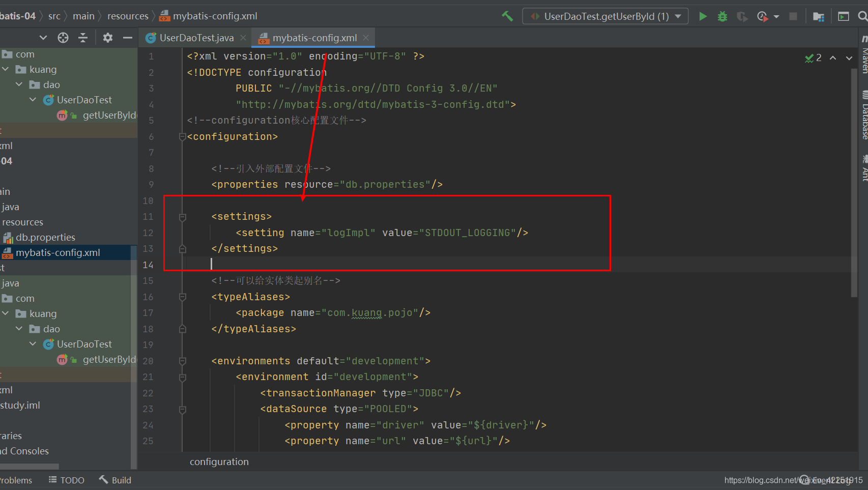Select study.iml file in tree
Viewport: 868px width, 490px height.
[20, 405]
